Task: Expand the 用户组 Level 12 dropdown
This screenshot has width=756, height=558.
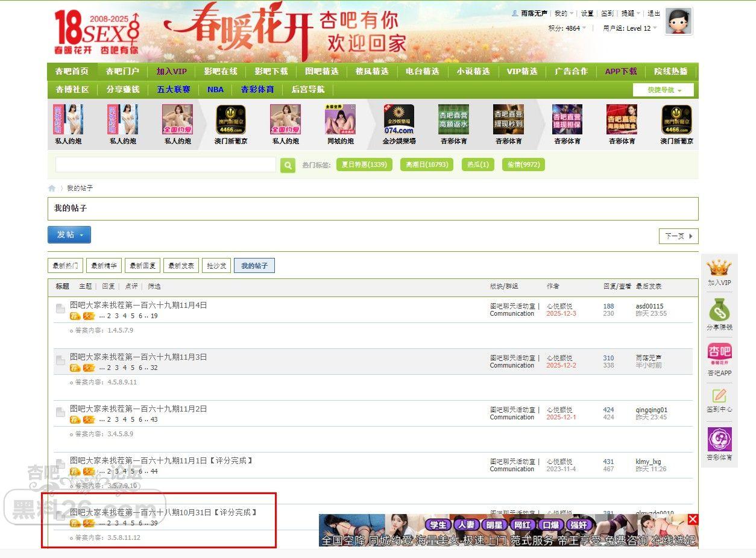Action: [x=630, y=28]
